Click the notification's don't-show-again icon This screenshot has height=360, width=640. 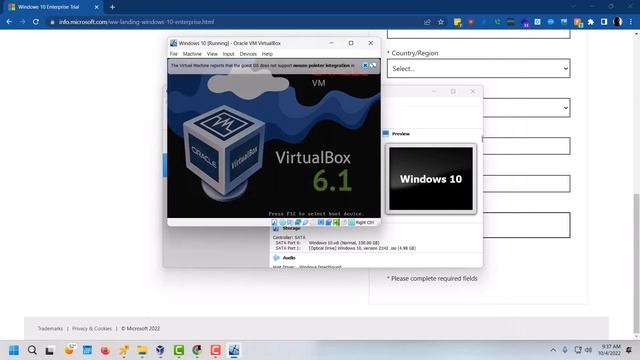pyautogui.click(x=373, y=65)
